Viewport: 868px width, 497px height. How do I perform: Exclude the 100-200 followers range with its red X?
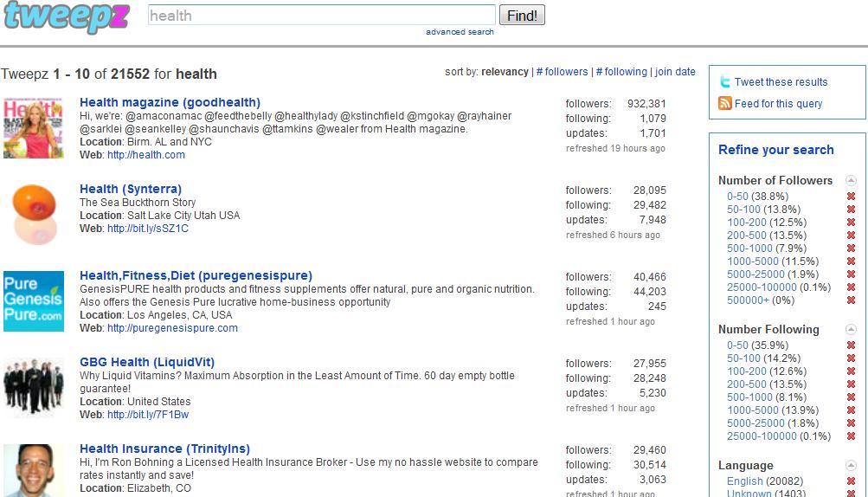pos(851,223)
